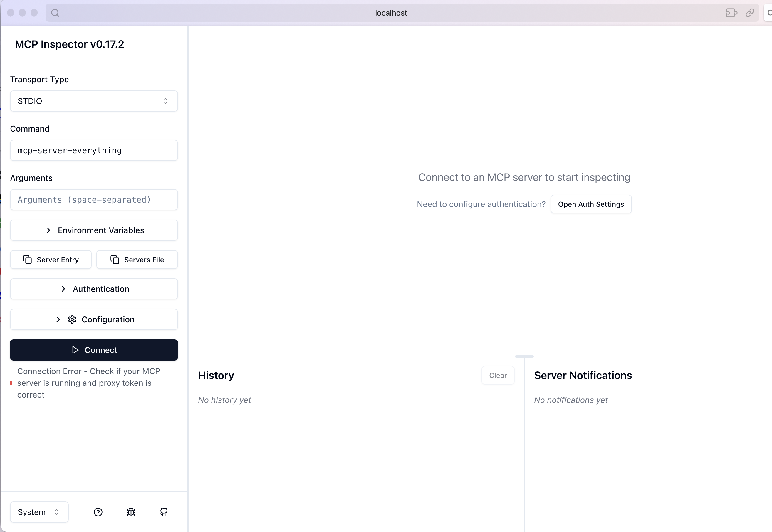The width and height of the screenshot is (772, 532).
Task: Click Open Auth Settings button
Action: 590,204
